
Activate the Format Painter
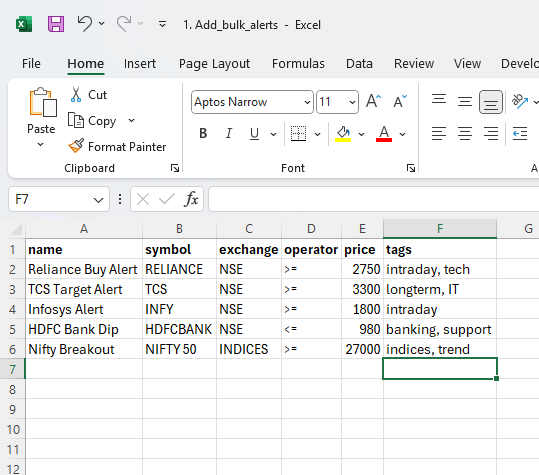[117, 147]
